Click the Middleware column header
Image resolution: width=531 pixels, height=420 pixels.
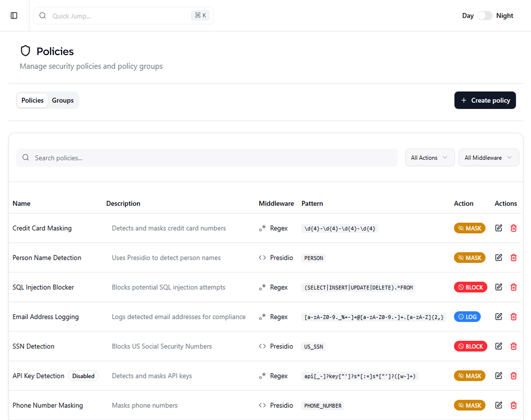tap(276, 203)
